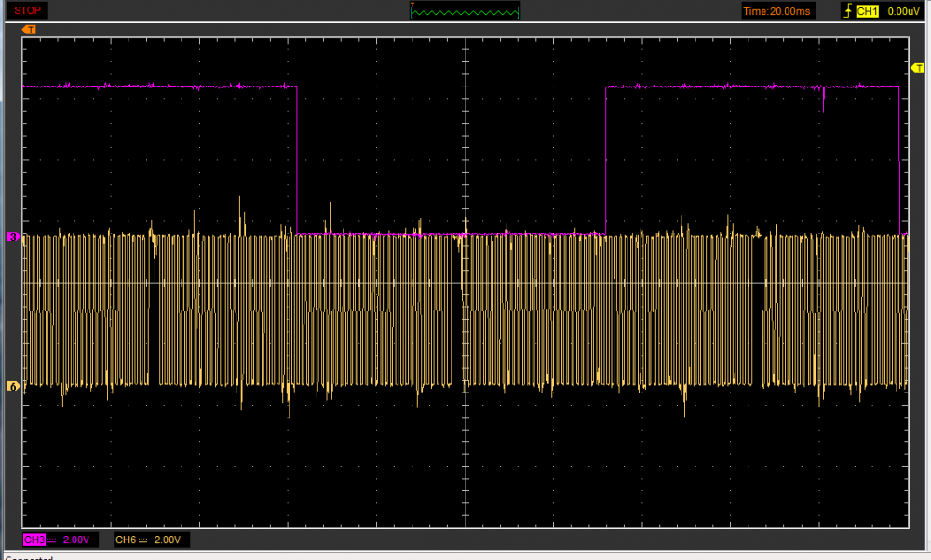The width and height of the screenshot is (931, 560).
Task: Click the rising edge trigger icon
Action: click(x=846, y=11)
